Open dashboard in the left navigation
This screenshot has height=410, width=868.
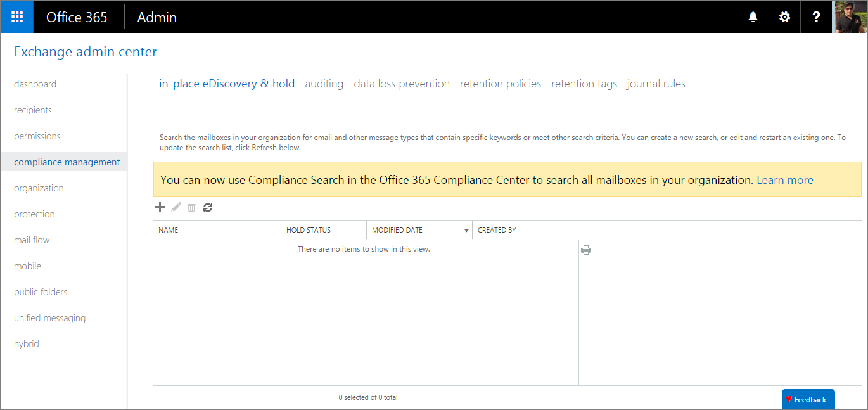(35, 84)
